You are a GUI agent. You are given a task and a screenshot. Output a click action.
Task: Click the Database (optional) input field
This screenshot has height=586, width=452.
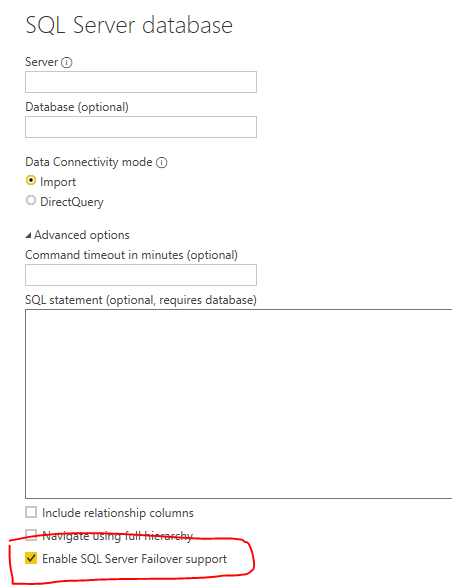[141, 127]
